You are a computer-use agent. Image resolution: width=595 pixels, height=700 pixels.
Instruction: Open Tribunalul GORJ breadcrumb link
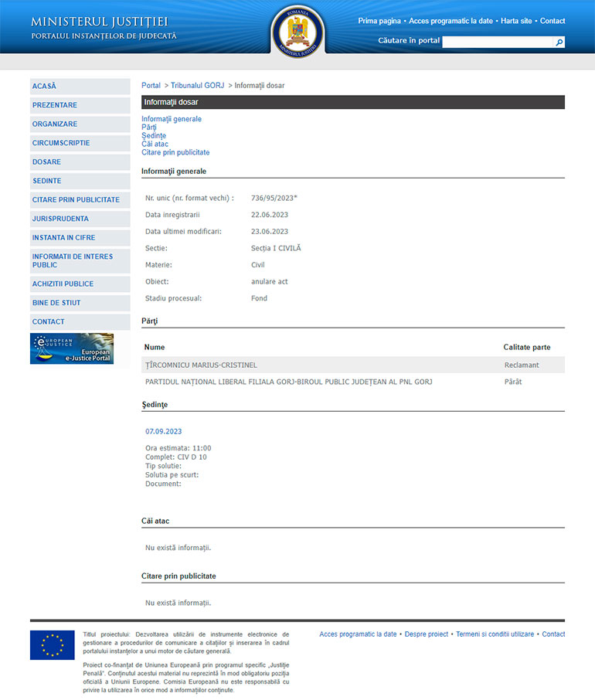[x=197, y=85]
